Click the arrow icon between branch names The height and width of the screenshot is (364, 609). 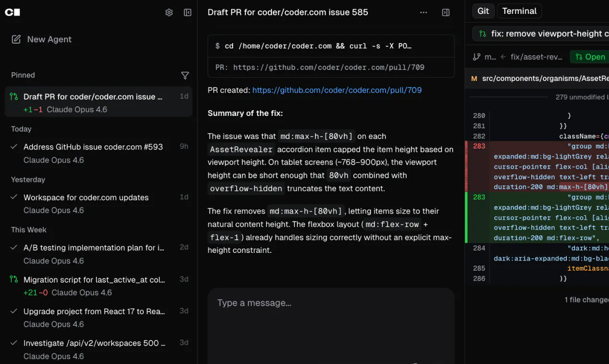tap(504, 57)
